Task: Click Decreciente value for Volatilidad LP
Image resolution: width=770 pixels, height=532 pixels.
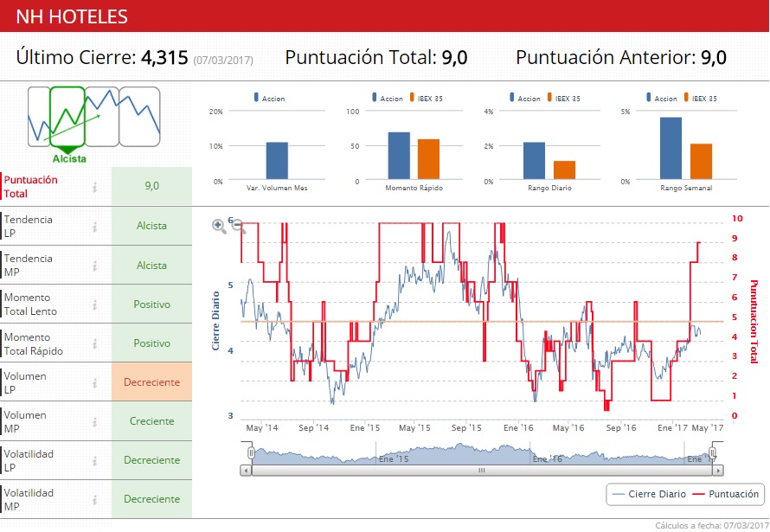Action: 151,460
